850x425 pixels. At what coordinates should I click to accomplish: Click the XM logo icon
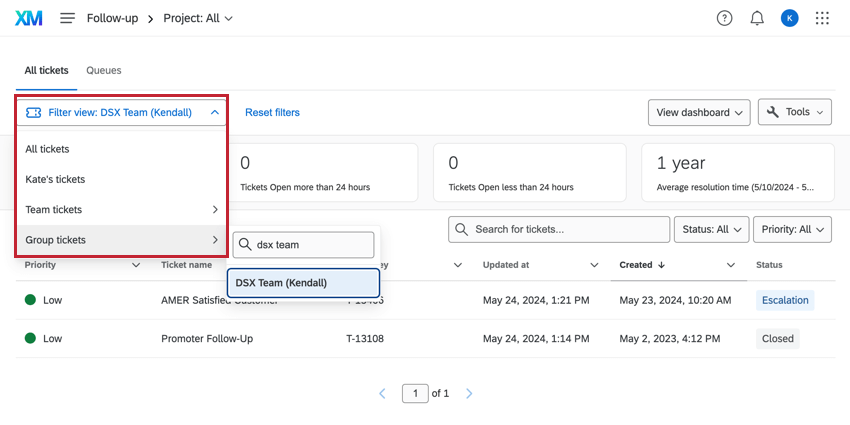pyautogui.click(x=29, y=18)
